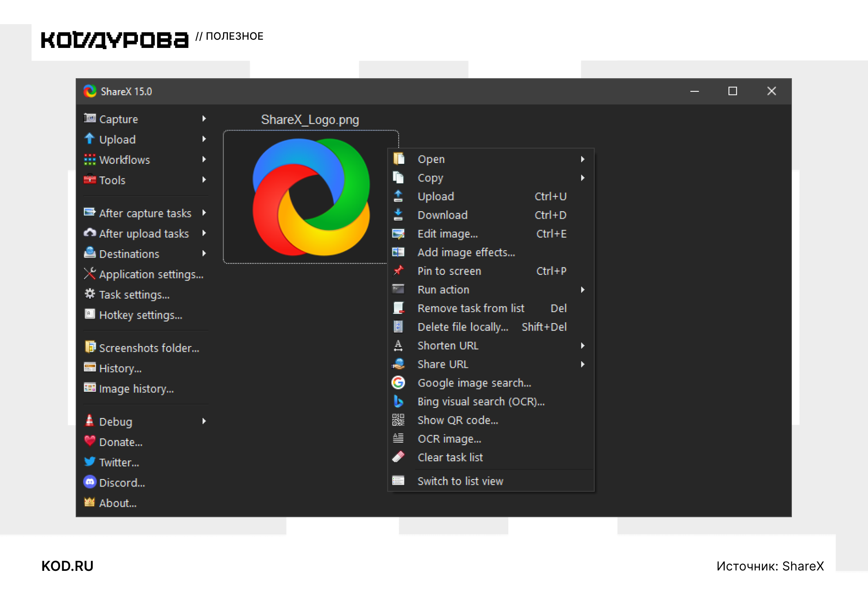Viewport: 868px width, 595px height.
Task: Choose OCR image... menu entry
Action: pos(491,439)
